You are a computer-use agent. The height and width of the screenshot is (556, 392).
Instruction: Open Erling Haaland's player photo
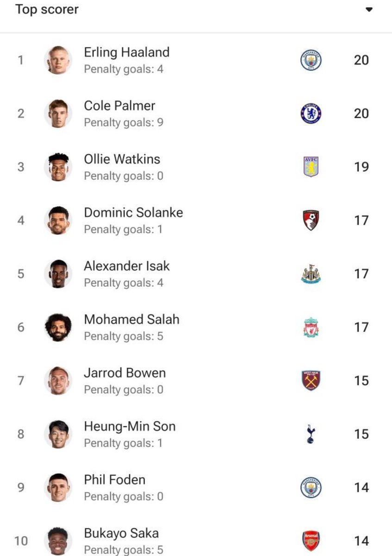pos(58,60)
